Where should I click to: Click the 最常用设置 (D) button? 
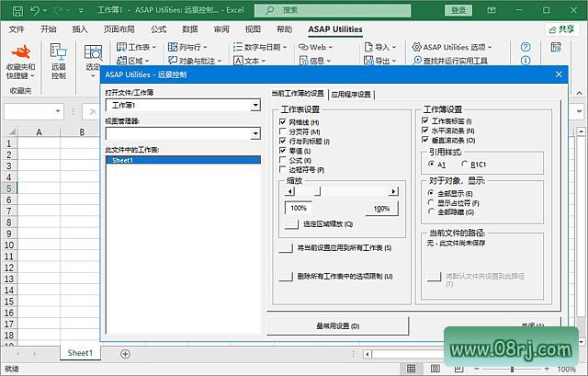click(x=337, y=326)
